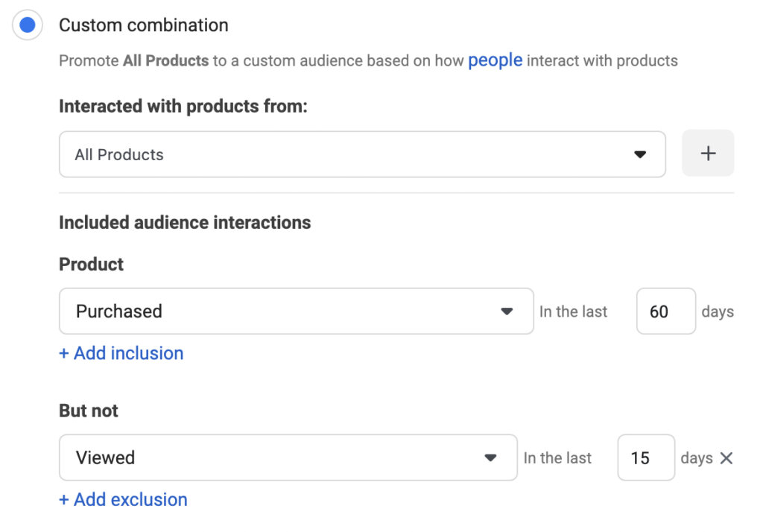The image size is (763, 532).
Task: Click the But not section label
Action: pyautogui.click(x=88, y=411)
